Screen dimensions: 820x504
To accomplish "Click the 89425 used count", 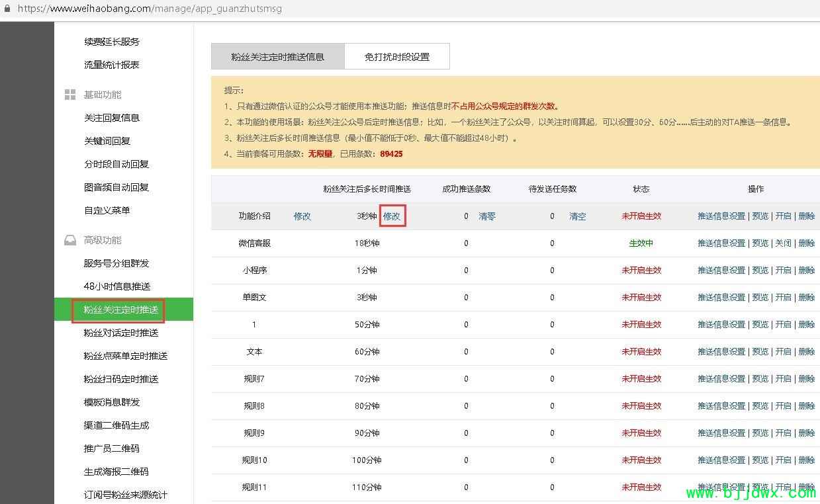I will [x=391, y=154].
